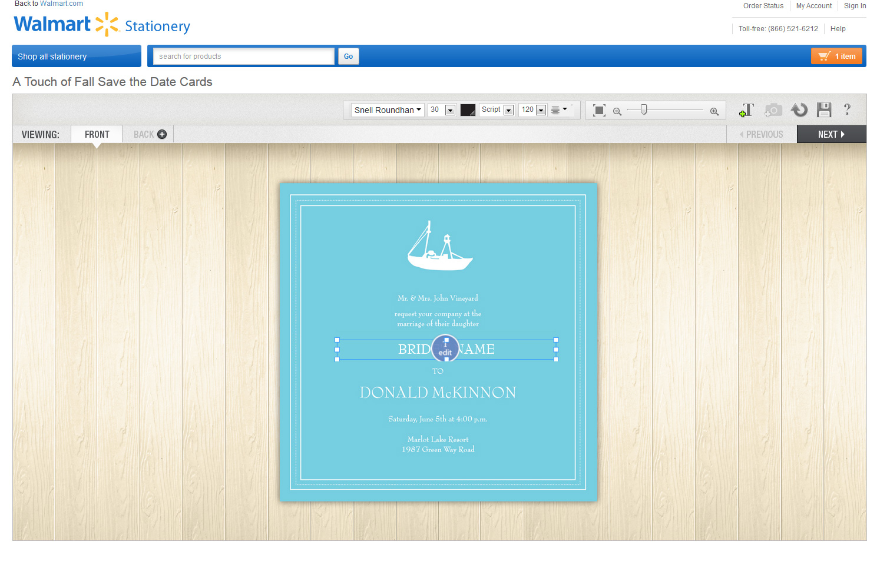Screen dimensions: 890x588
Task: Click the search for products field
Action: coord(243,57)
